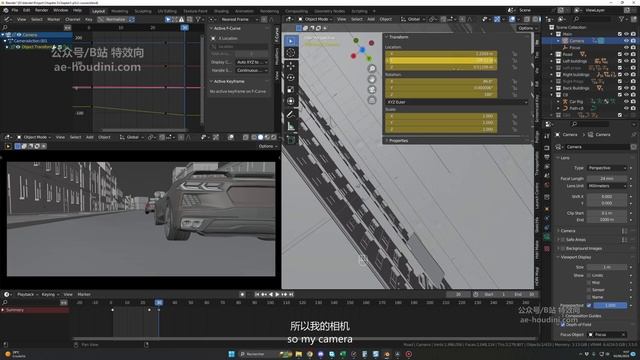Click the Camera object name field
This screenshot has width=640, height=360.
(597, 147)
